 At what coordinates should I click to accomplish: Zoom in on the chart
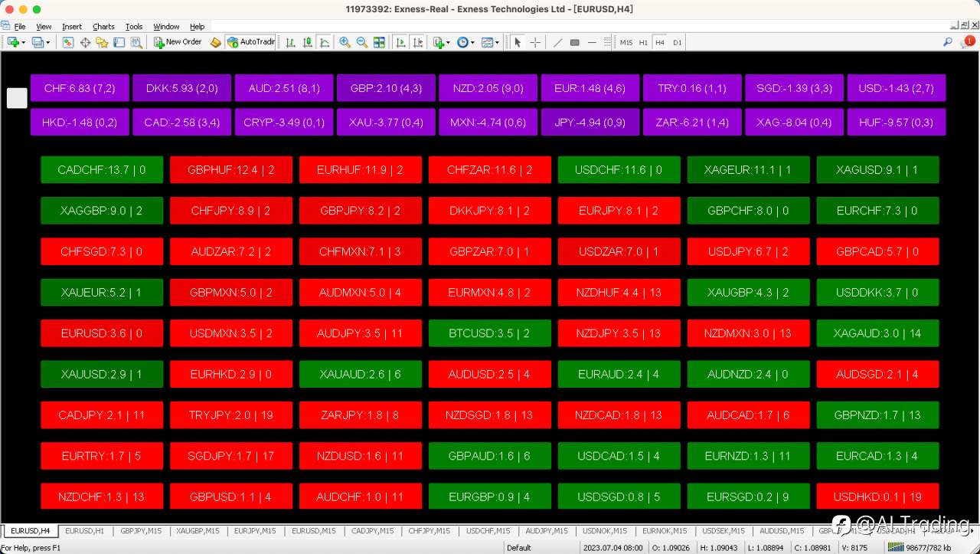tap(345, 42)
